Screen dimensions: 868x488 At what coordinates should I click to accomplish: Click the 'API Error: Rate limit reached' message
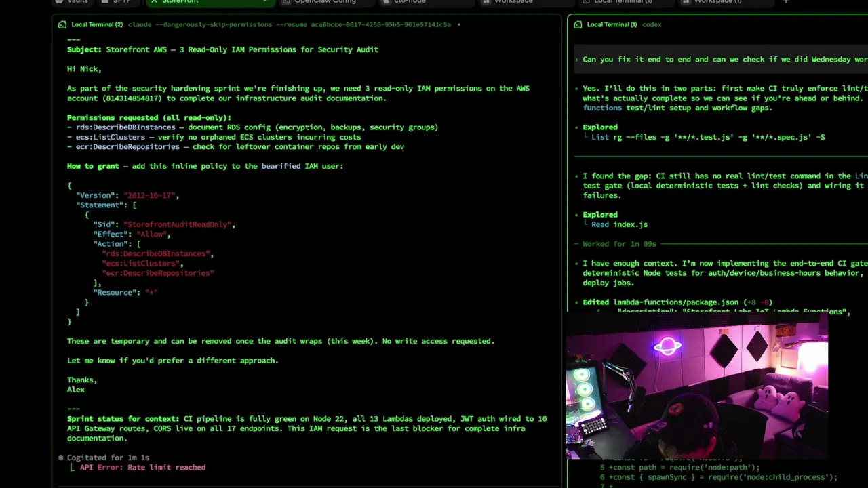[x=142, y=467]
